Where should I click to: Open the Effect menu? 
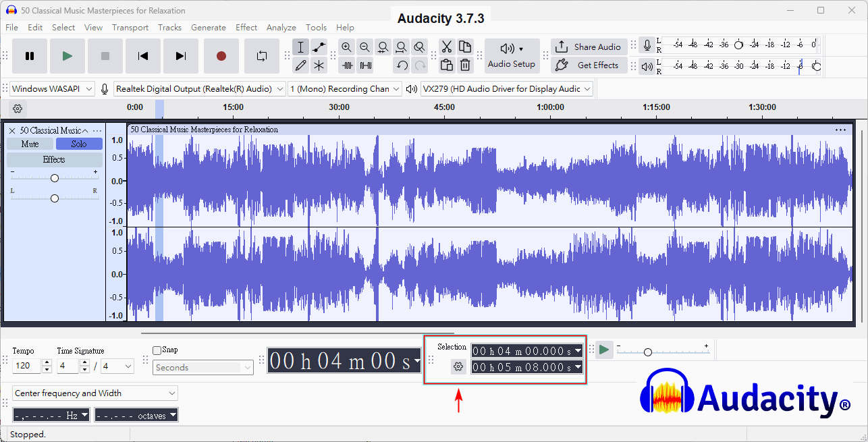click(246, 28)
